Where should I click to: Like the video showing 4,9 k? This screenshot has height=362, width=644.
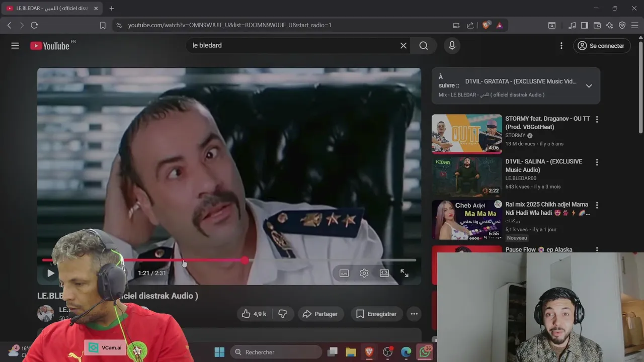tap(254, 314)
